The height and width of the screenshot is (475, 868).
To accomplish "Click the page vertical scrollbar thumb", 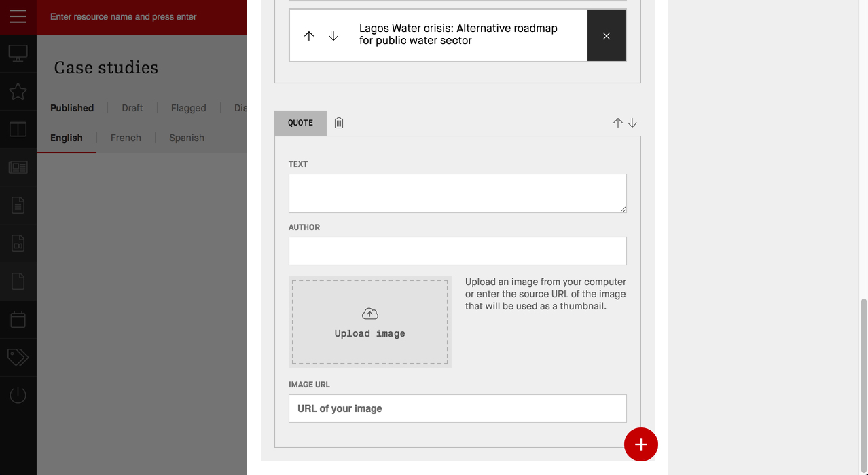I will [864, 385].
